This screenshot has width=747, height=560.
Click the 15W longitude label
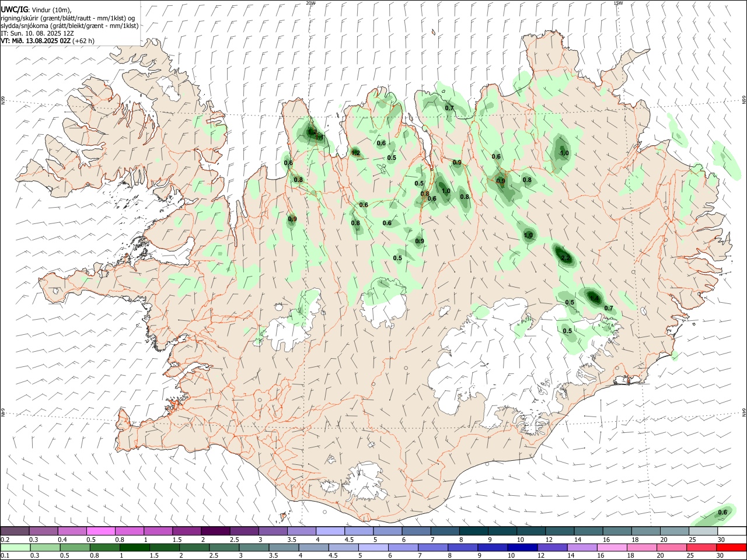[x=618, y=3]
